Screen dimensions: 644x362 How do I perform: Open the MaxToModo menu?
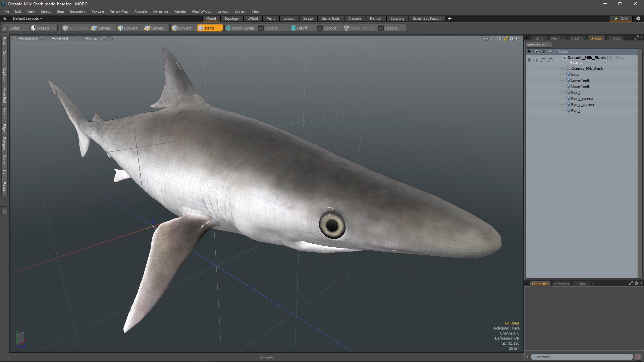pyautogui.click(x=202, y=11)
